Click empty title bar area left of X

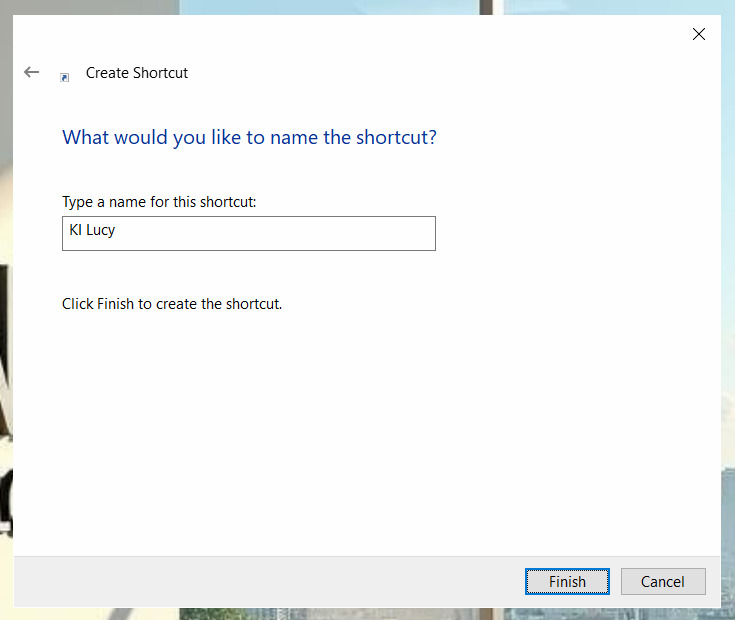point(400,34)
